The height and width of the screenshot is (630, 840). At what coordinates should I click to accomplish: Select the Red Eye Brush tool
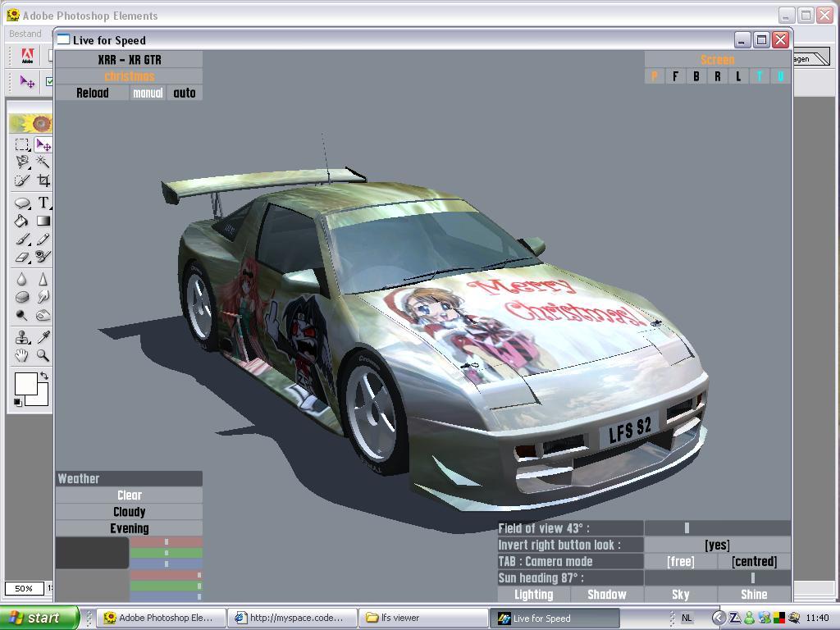pyautogui.click(x=43, y=257)
